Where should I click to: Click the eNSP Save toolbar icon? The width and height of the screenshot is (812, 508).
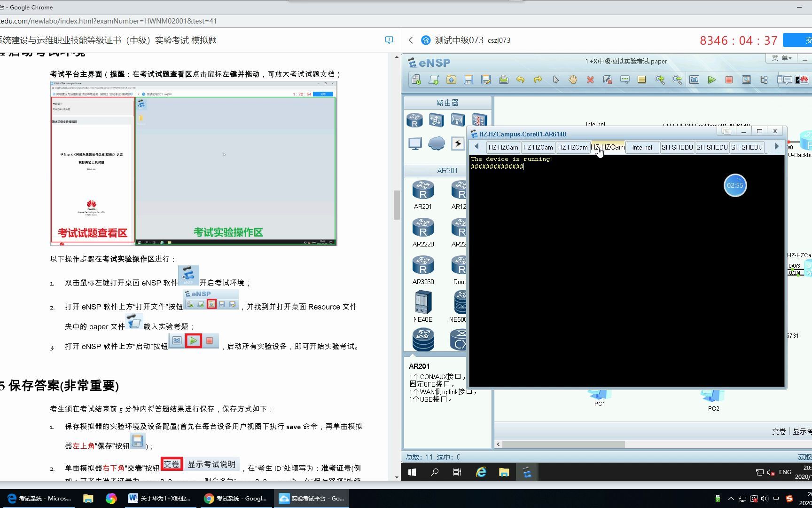468,79
